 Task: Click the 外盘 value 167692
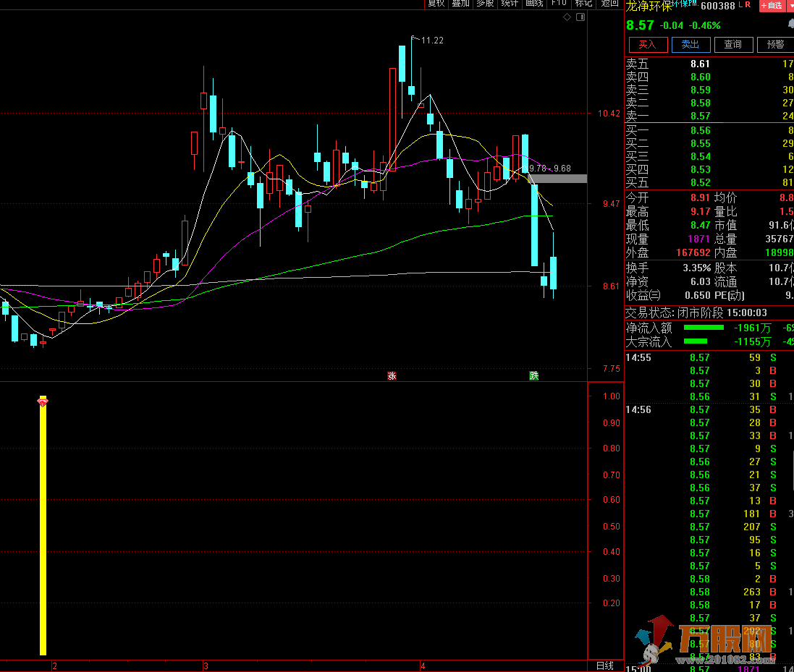click(693, 252)
